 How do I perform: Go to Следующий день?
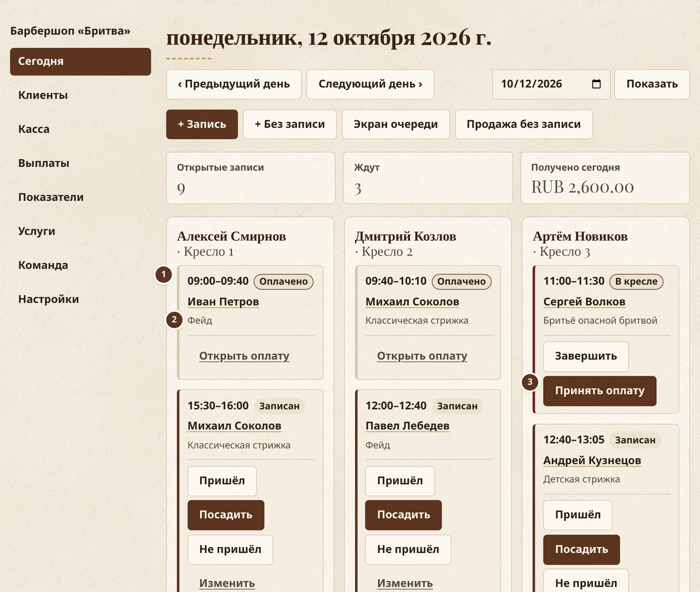pos(370,84)
